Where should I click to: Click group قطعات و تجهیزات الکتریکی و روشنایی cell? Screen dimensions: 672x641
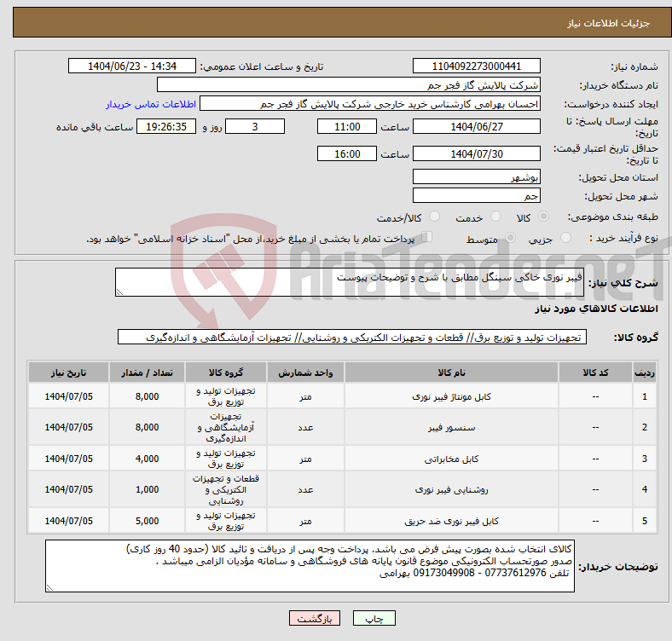coord(226,490)
